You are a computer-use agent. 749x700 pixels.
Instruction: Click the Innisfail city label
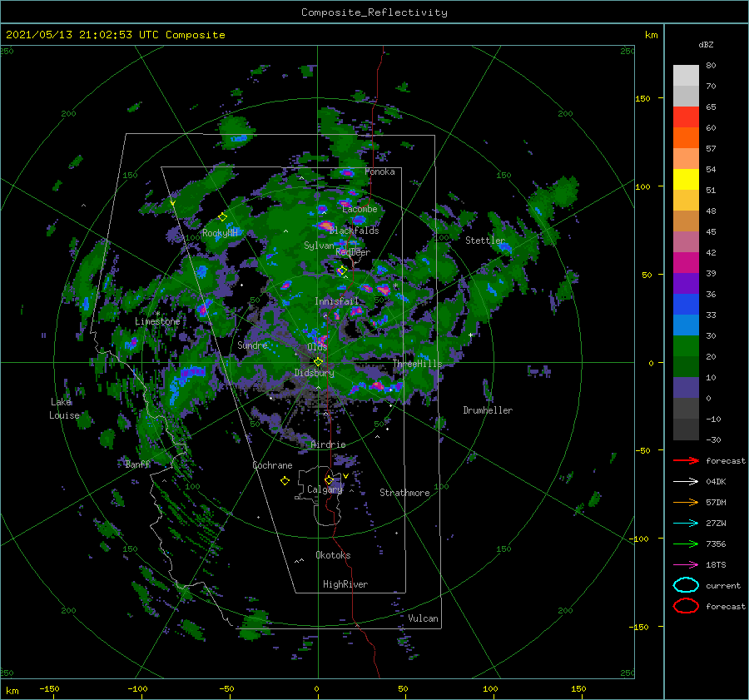[336, 301]
